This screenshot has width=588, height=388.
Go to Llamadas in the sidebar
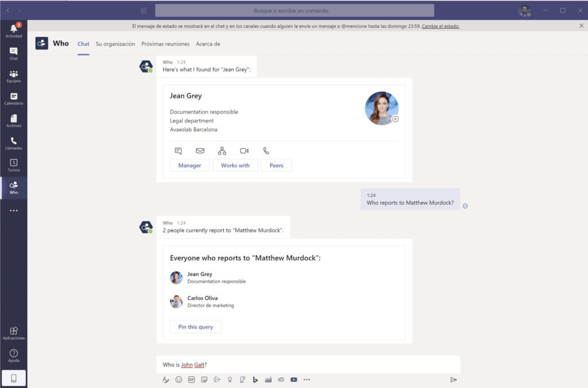click(13, 143)
